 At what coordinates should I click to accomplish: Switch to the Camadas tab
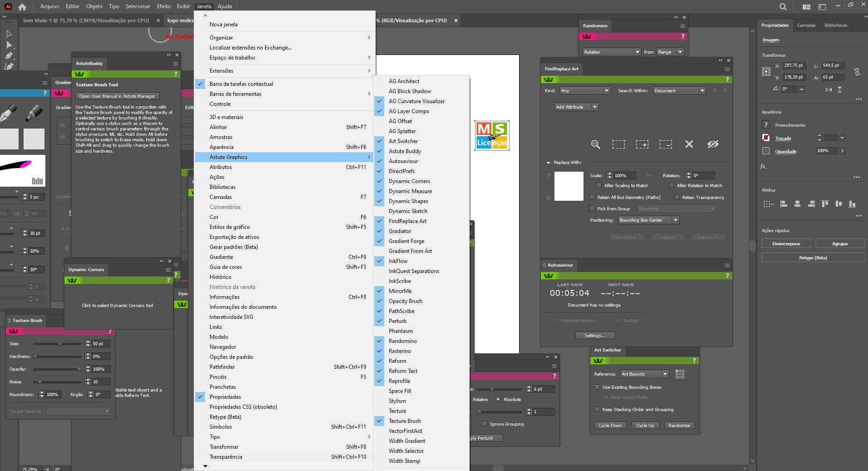[x=806, y=25]
